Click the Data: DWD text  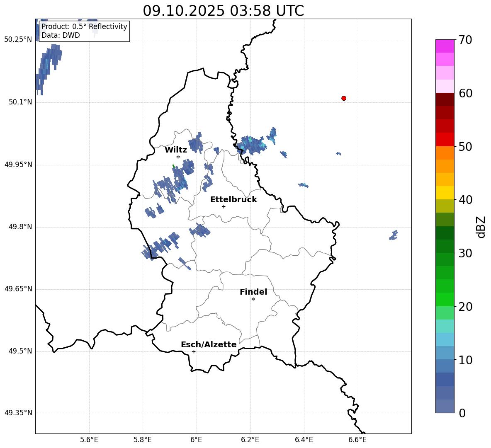click(x=61, y=35)
